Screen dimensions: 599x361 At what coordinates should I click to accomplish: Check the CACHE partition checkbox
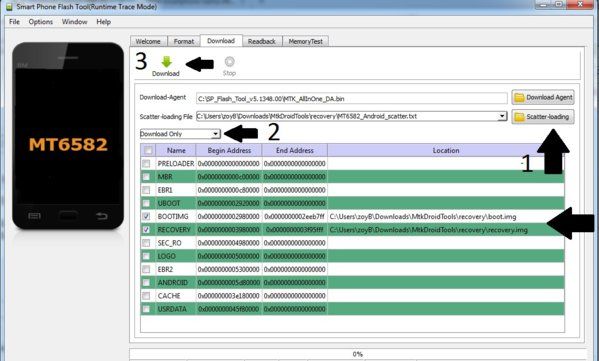click(146, 296)
